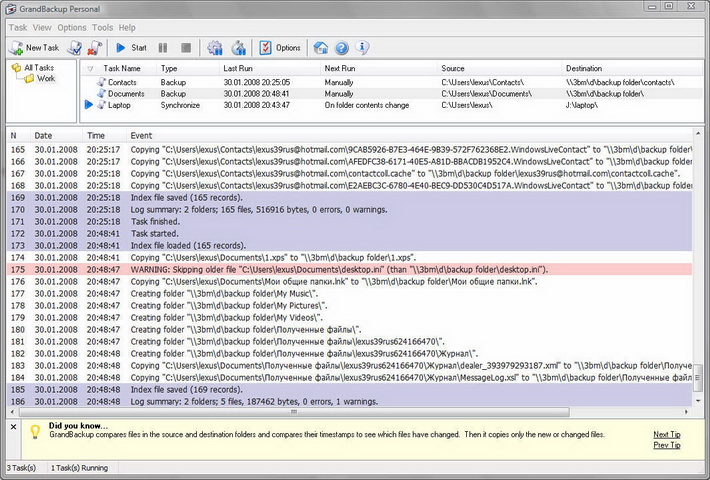Click the Laptop task scroll icon

(x=101, y=105)
